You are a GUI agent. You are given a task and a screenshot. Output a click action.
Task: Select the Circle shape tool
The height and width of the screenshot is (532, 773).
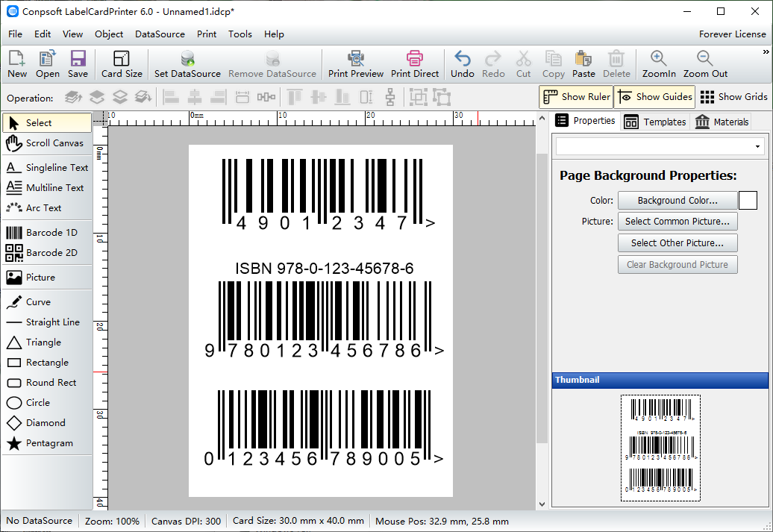[47, 403]
